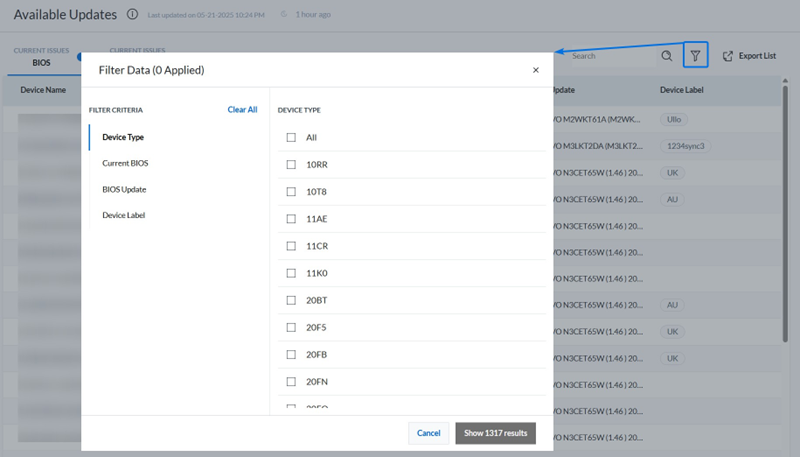Click the filter funnel icon
This screenshot has width=800, height=457.
pyautogui.click(x=695, y=56)
